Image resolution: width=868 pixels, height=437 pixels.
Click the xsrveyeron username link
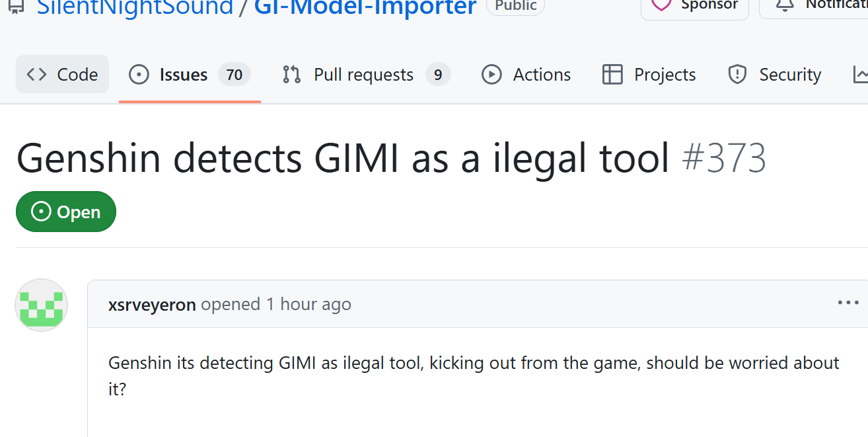152,304
